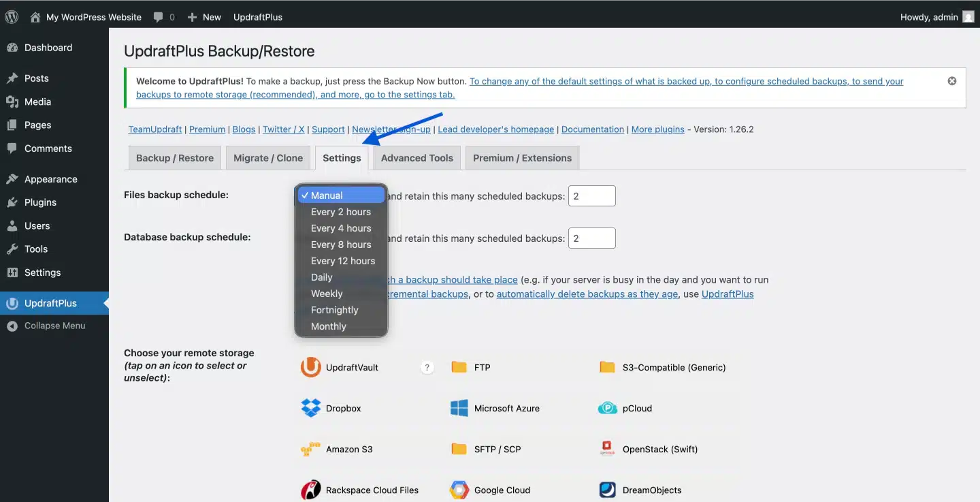The image size is (980, 502).
Task: Open the Plugins menu item
Action: point(54,202)
